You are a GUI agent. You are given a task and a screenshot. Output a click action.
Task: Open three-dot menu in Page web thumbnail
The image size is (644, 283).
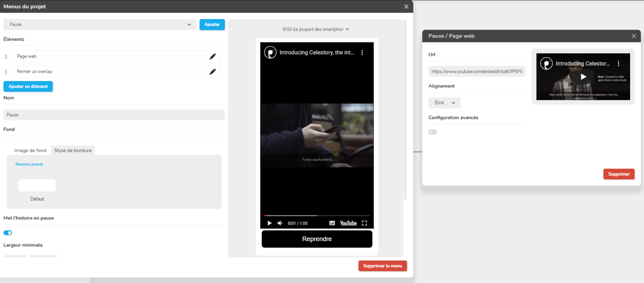pyautogui.click(x=619, y=64)
